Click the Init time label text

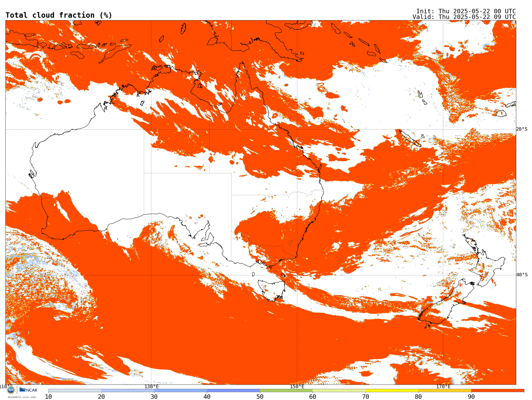click(x=466, y=11)
